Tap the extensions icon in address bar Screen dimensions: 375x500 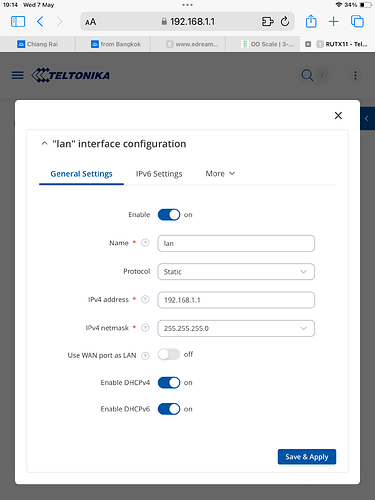pos(267,22)
